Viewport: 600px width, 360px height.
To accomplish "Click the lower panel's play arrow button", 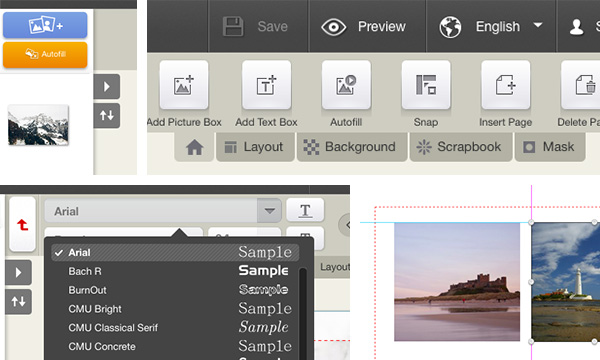I will point(18,272).
